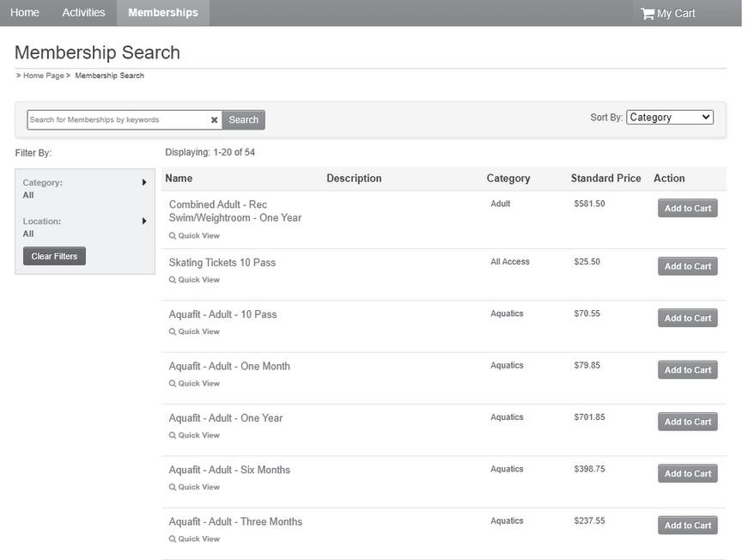
Task: Click Quick View magnifier for Aquafit Adult Six Months
Action: pyautogui.click(x=173, y=487)
